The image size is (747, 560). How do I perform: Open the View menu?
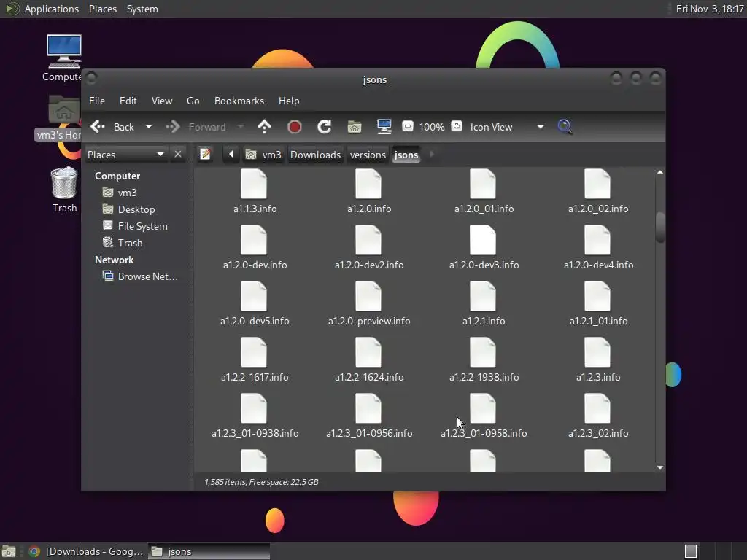[x=162, y=101]
